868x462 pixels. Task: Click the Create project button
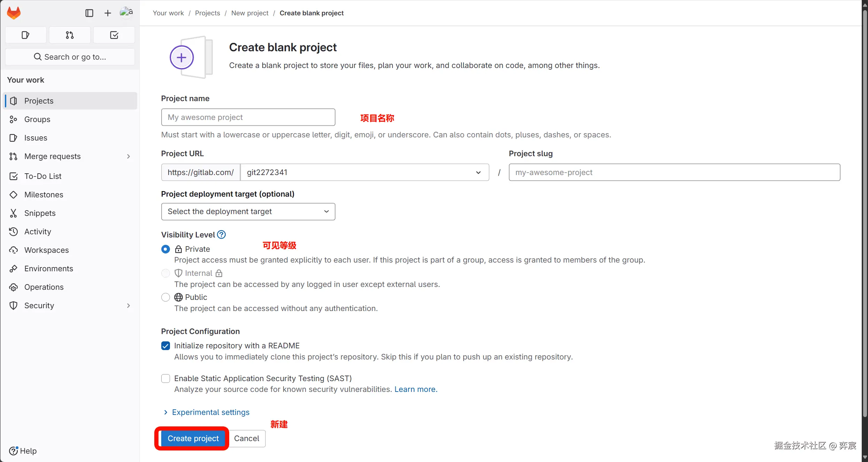(193, 438)
